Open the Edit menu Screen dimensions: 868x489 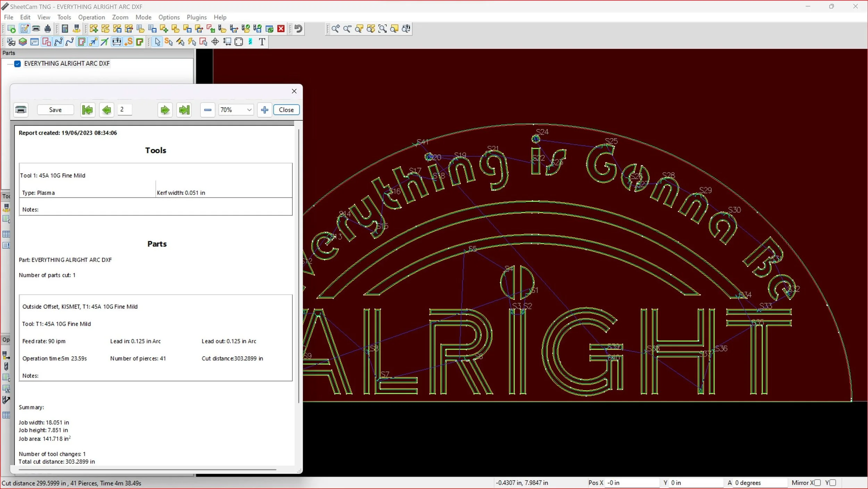[x=25, y=17]
